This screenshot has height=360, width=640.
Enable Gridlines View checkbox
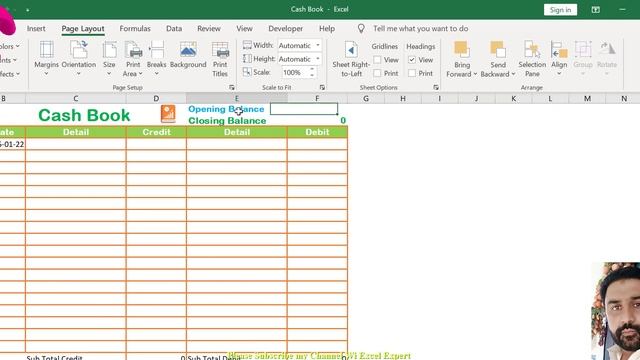coord(377,60)
